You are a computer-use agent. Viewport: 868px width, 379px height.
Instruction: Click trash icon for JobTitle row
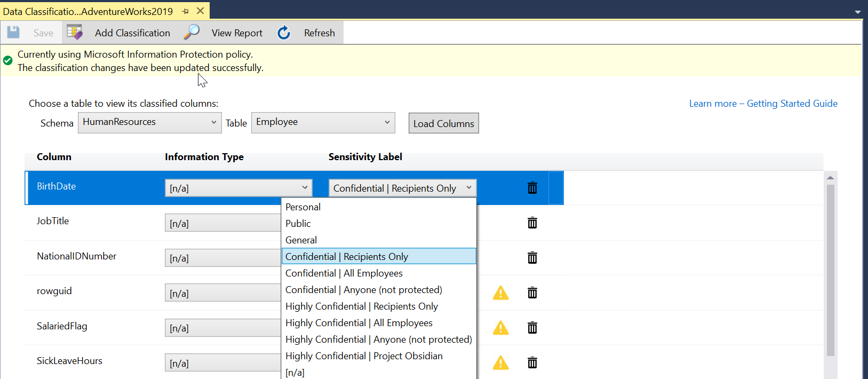coord(532,223)
